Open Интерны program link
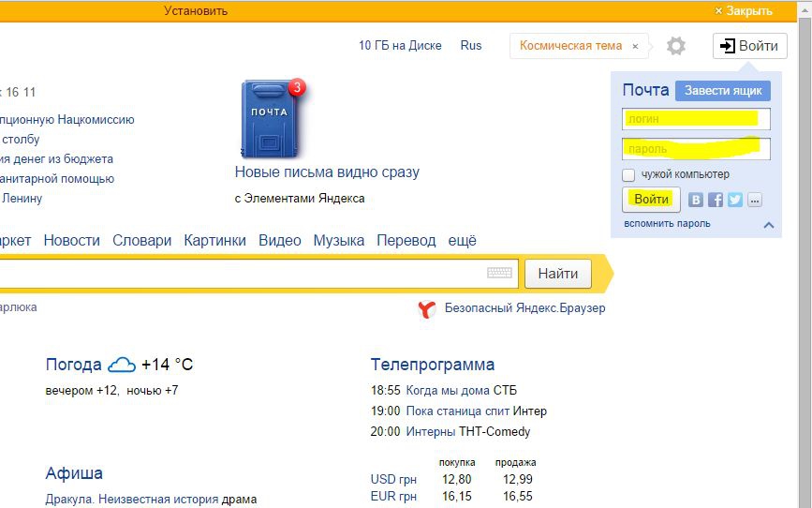Screen dimensions: 812x508 coord(431,432)
